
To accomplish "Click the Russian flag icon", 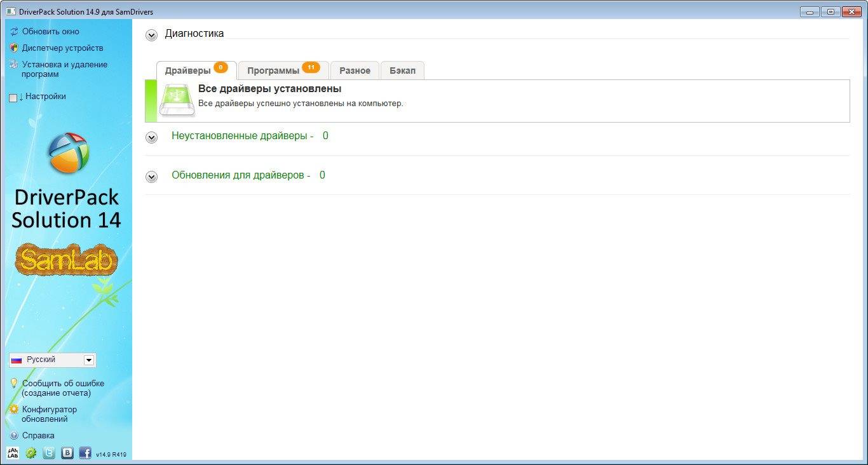I will 17,360.
